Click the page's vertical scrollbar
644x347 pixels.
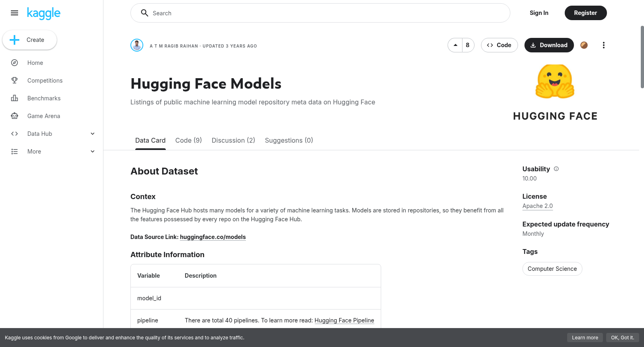click(x=642, y=57)
